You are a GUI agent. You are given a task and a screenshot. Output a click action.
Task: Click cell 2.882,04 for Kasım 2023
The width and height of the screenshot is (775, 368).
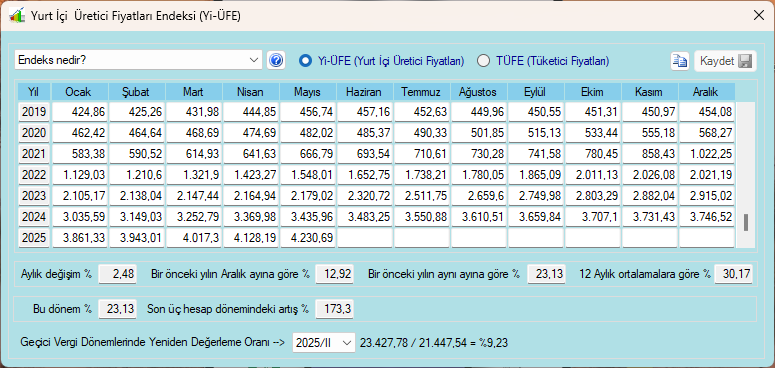[x=650, y=196]
